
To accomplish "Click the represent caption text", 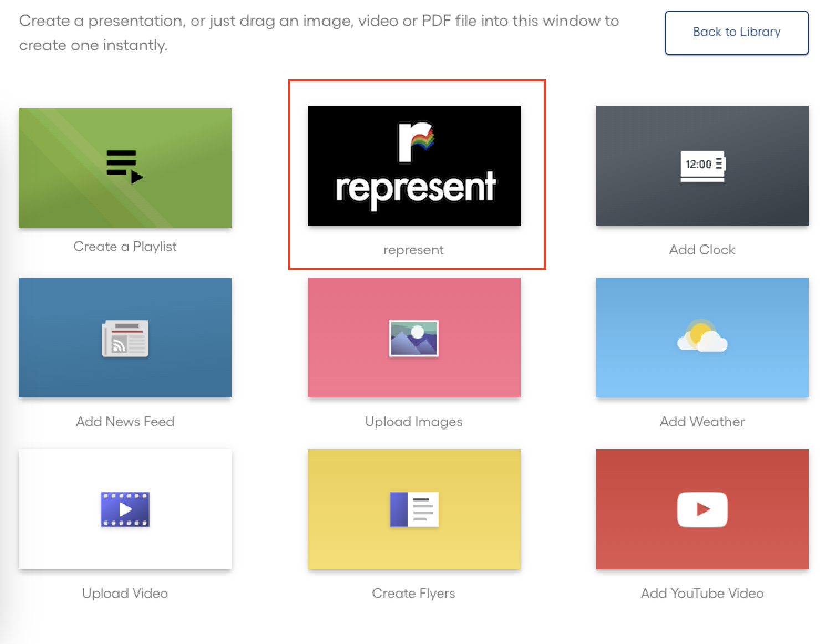I will (414, 250).
